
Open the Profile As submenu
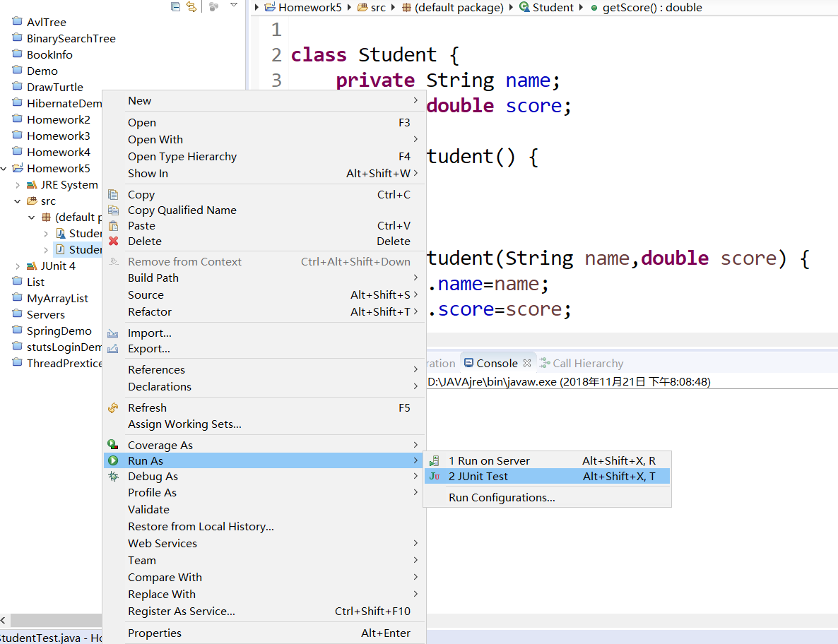pos(264,493)
